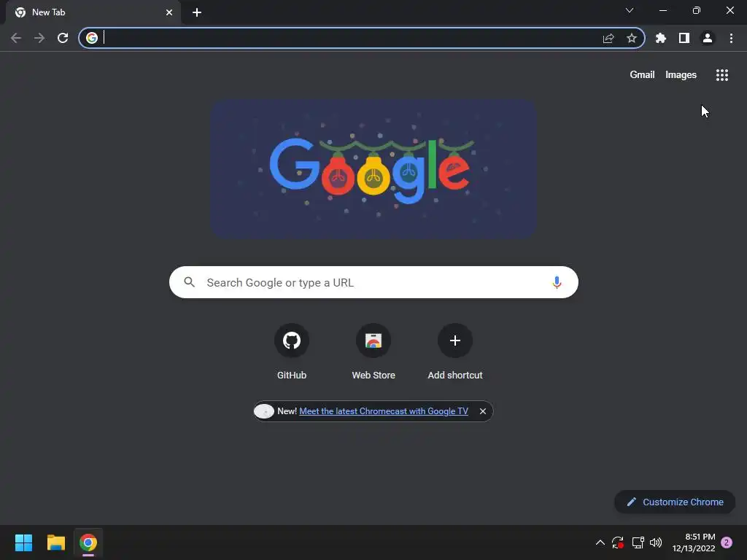
Task: Show hidden system tray icons
Action: (x=600, y=542)
